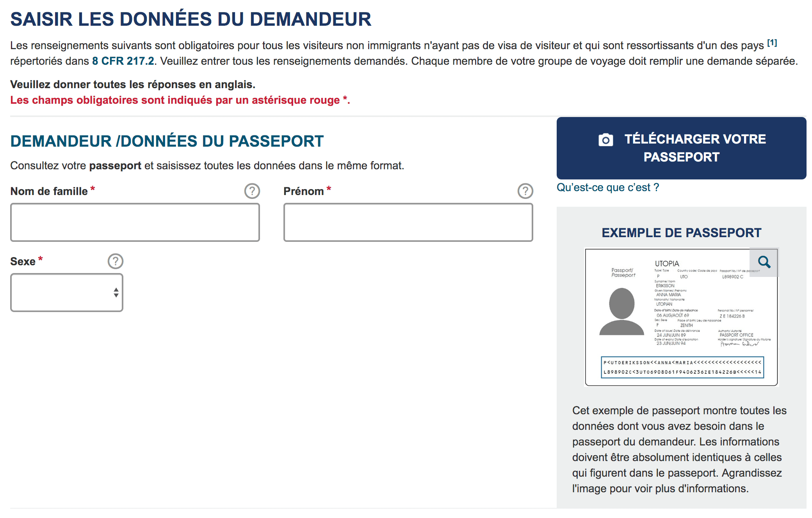
Task: Enlarge the passport example with the magnifier icon
Action: tap(764, 262)
